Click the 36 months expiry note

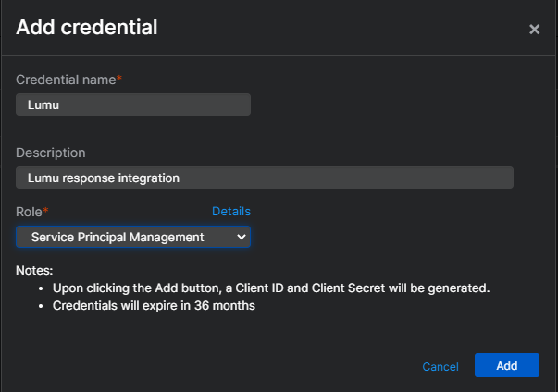click(x=154, y=306)
